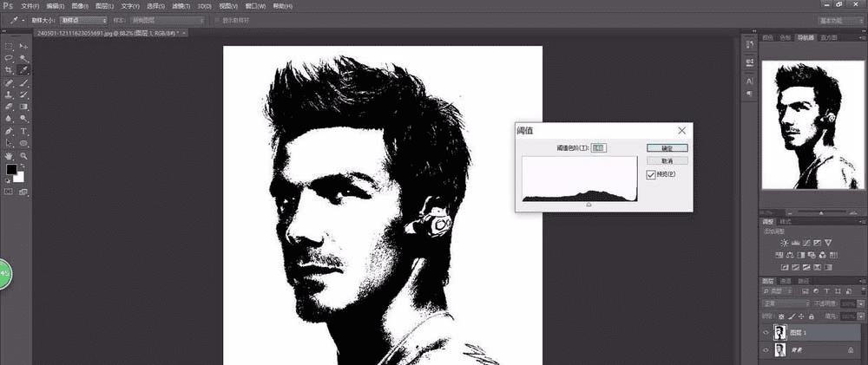Open the 取样大小 sample size dropdown
Viewport: 868px width, 365px height.
pos(83,21)
